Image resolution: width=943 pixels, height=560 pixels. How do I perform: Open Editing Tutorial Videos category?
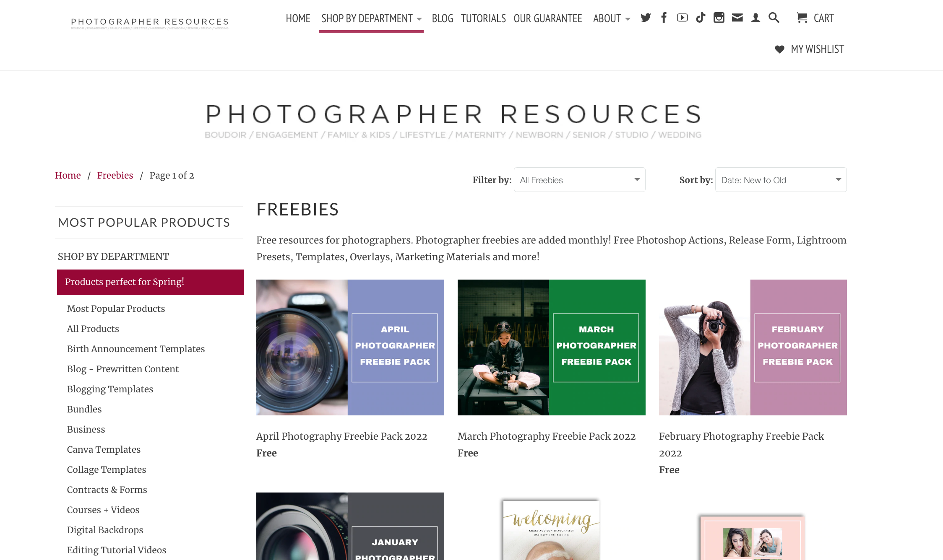coord(117,550)
